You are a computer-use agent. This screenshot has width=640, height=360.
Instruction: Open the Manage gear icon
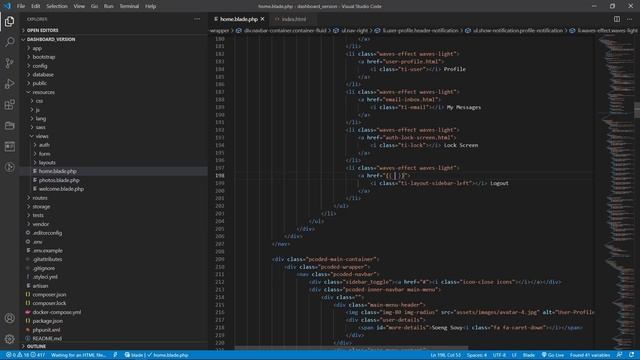(x=9, y=338)
